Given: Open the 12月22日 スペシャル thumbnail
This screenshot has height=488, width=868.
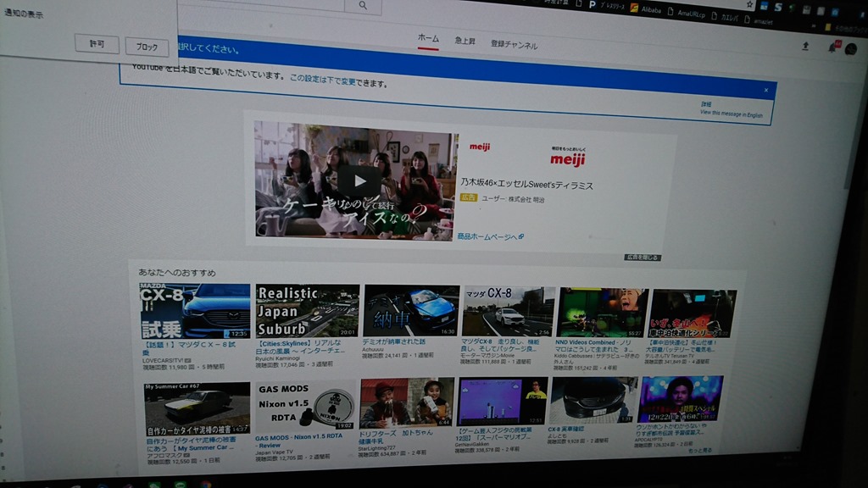Looking at the screenshot, I should 681,399.
